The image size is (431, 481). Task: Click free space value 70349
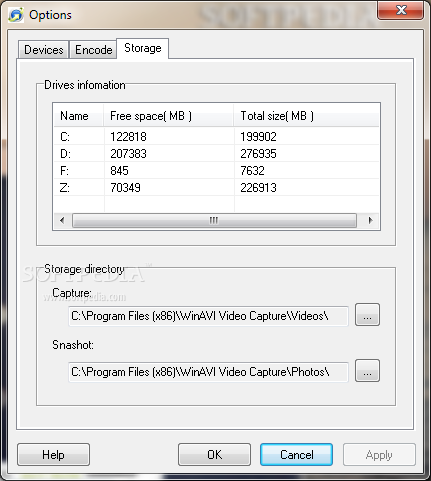[x=125, y=188]
